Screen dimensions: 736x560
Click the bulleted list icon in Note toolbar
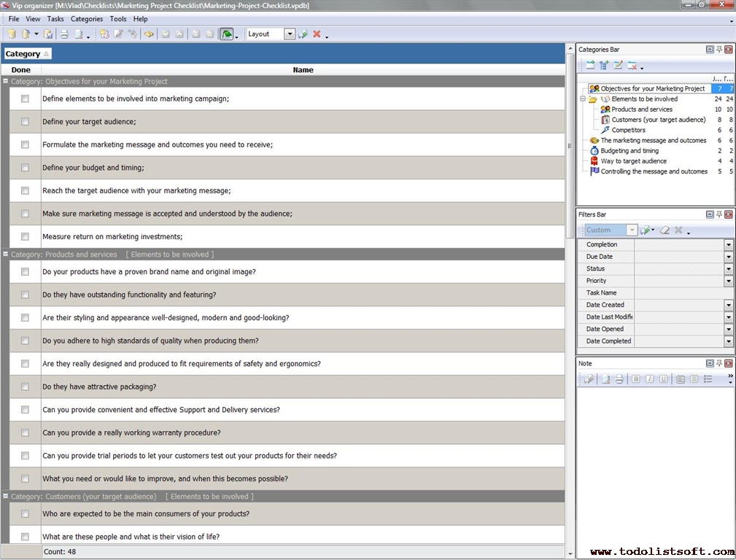tap(708, 379)
